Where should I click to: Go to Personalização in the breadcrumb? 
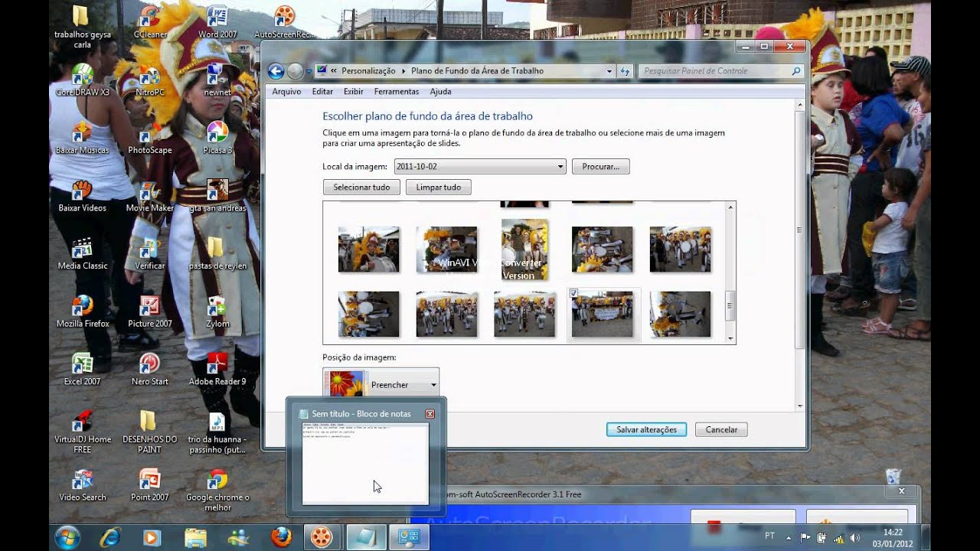tap(367, 71)
